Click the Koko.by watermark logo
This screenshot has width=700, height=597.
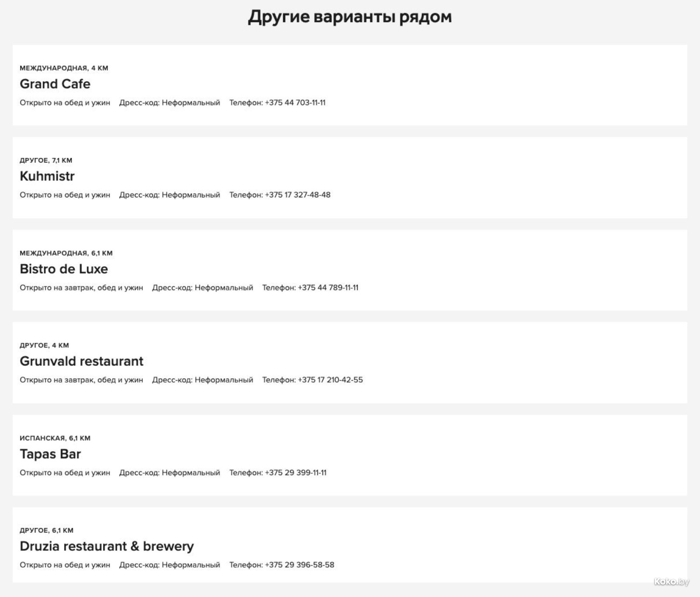coord(671,581)
